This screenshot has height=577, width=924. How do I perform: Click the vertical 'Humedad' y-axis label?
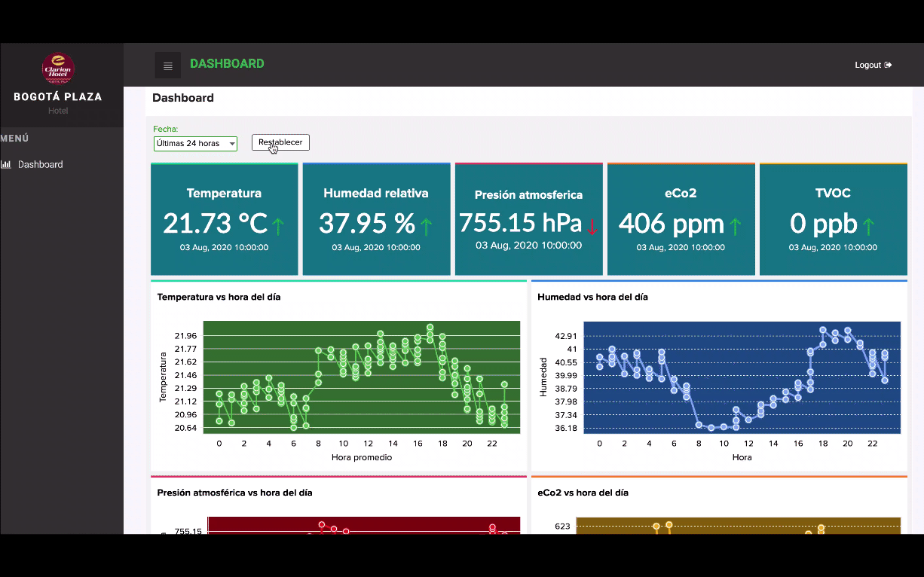click(x=543, y=377)
